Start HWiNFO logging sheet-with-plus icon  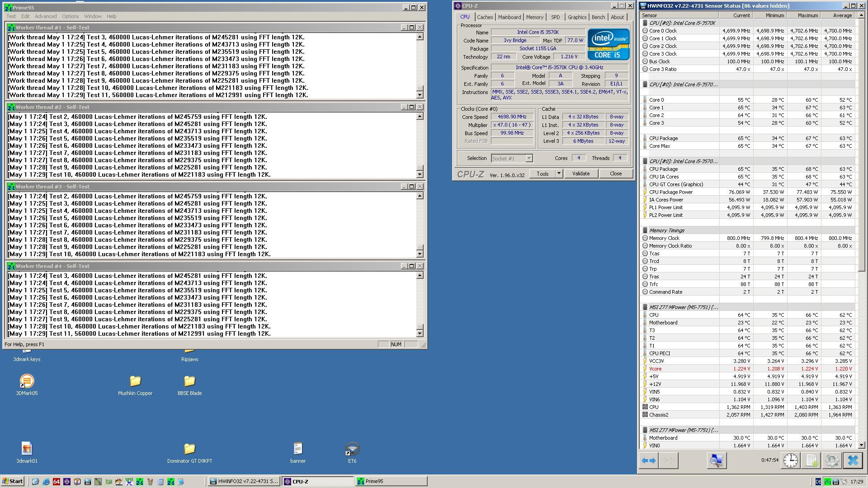(x=811, y=460)
